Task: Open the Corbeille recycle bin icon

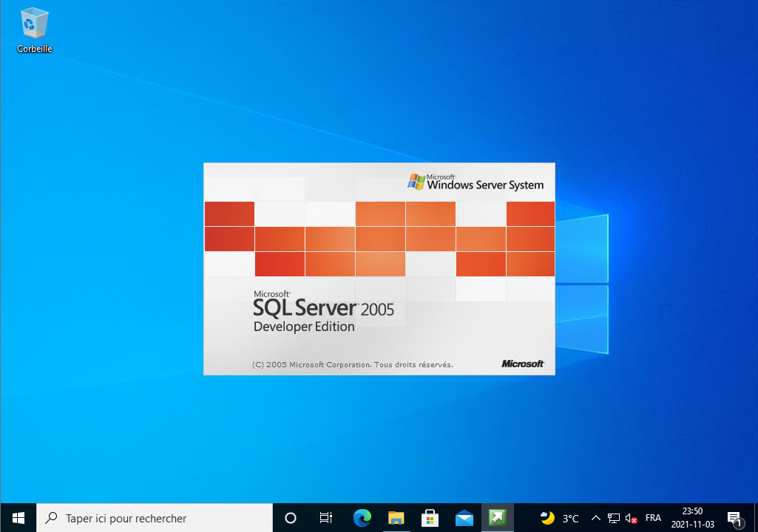Action: click(x=34, y=30)
